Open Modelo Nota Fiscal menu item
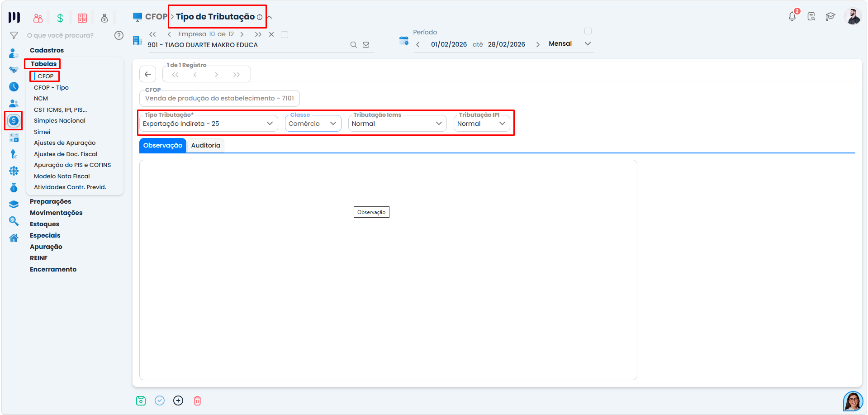 pyautogui.click(x=62, y=176)
